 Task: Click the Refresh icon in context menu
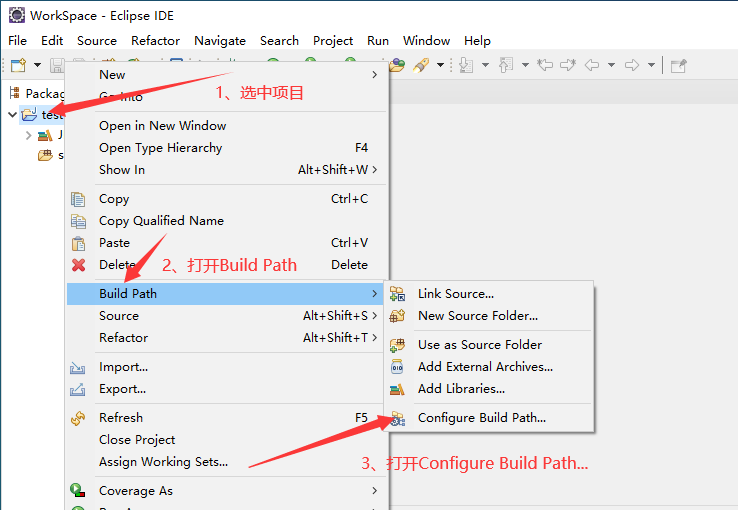[x=78, y=418]
